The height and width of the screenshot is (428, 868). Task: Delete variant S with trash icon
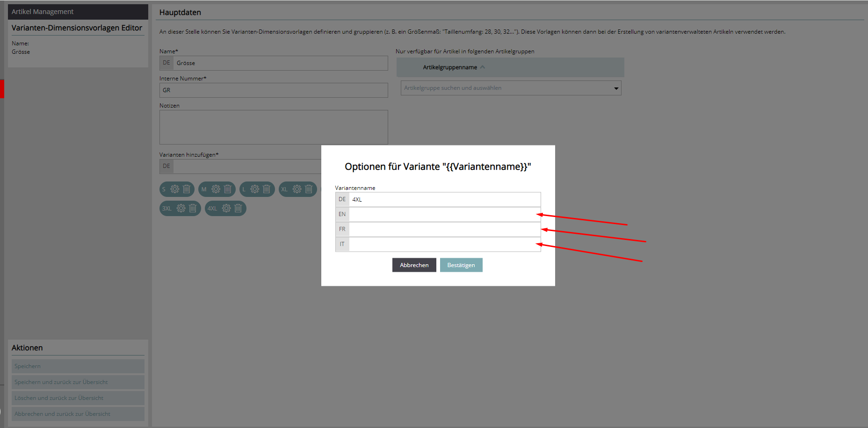[x=187, y=189]
